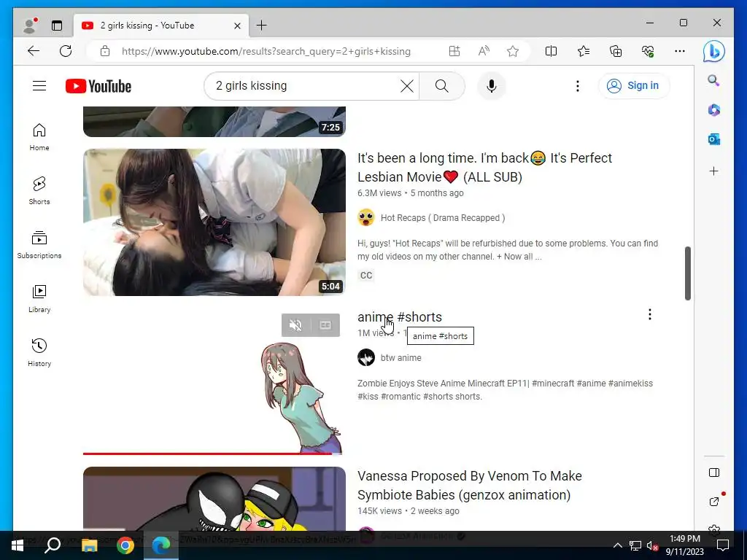This screenshot has width=747, height=560.
Task: Seek in the anime shorts red progress bar
Action: pyautogui.click(x=212, y=454)
